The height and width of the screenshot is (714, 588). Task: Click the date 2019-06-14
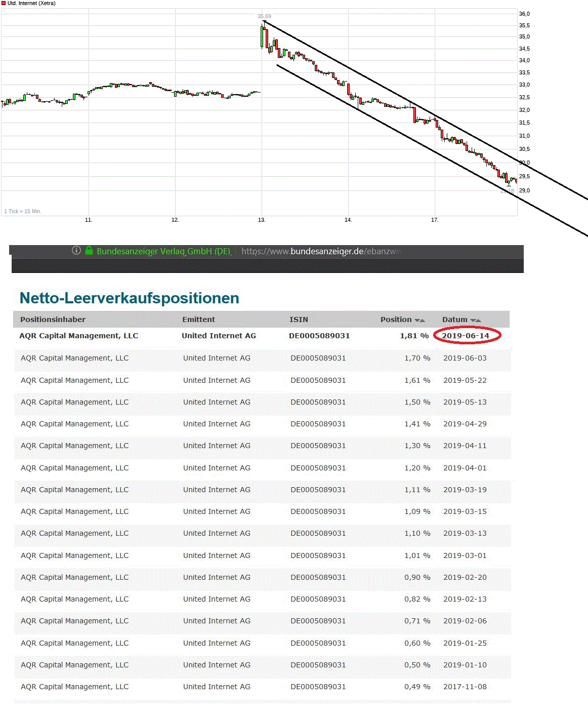466,336
